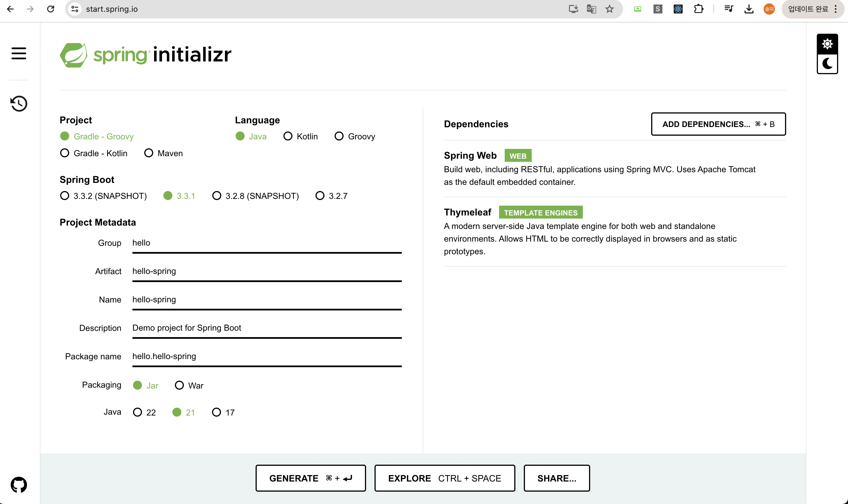Click the Generate button
Viewport: 848px width, 504px height.
point(310,478)
